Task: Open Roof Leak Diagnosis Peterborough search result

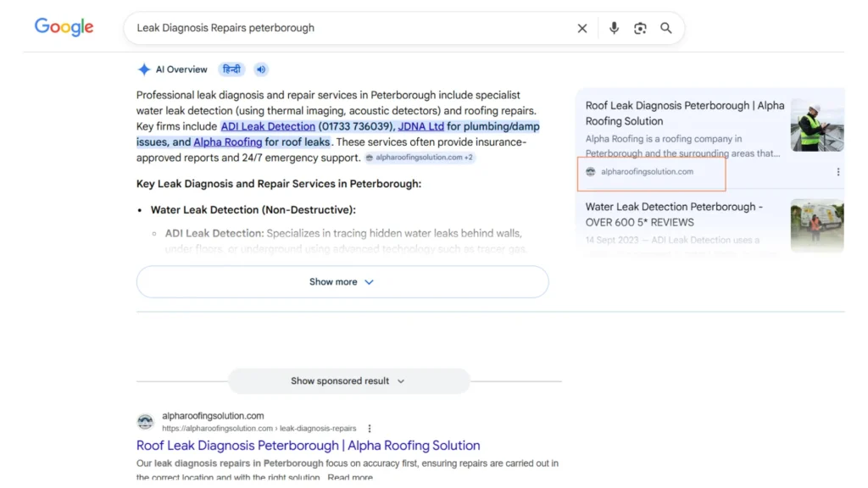Action: (308, 446)
